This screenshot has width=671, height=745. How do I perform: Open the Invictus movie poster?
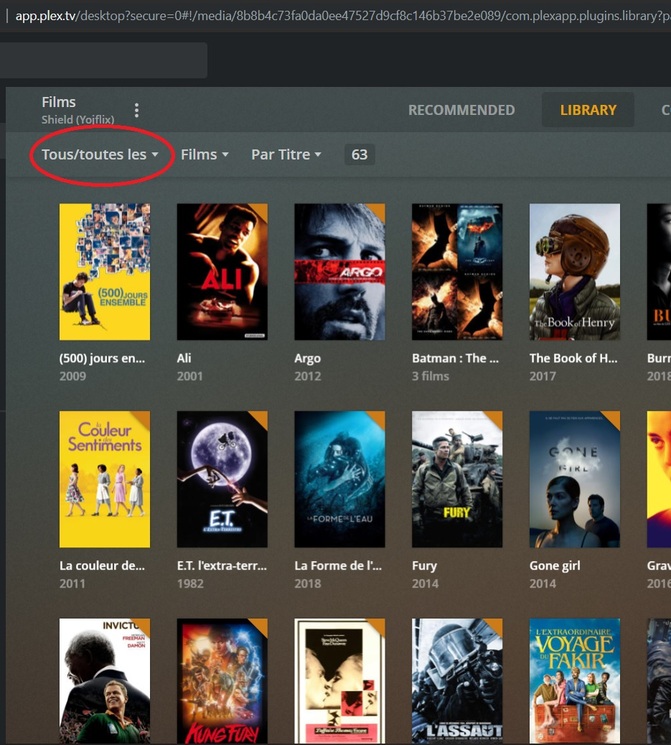pyautogui.click(x=105, y=681)
